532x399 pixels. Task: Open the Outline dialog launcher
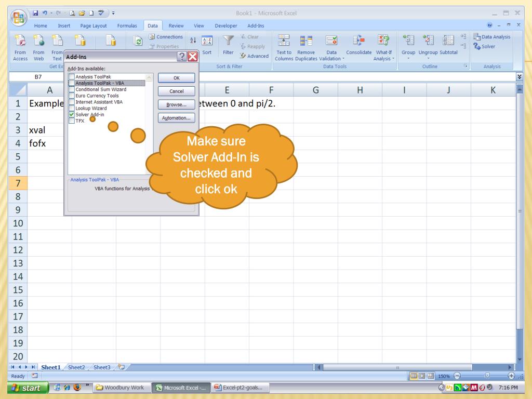pyautogui.click(x=465, y=66)
